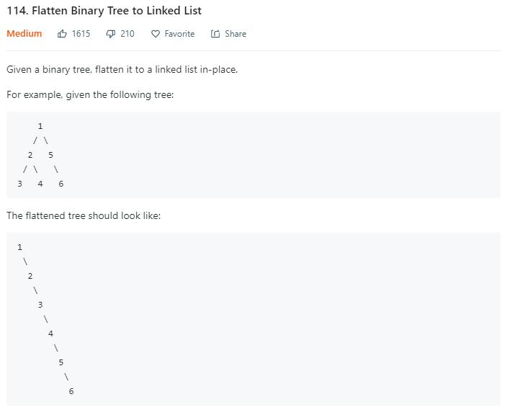Viewport: 505px width, 420px height.
Task: Click the Medium difficulty label
Action: click(24, 34)
